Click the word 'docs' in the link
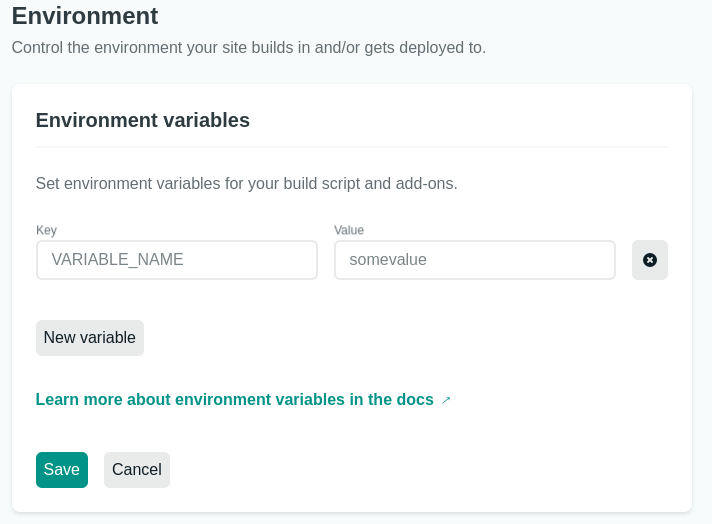712x524 pixels. click(415, 400)
